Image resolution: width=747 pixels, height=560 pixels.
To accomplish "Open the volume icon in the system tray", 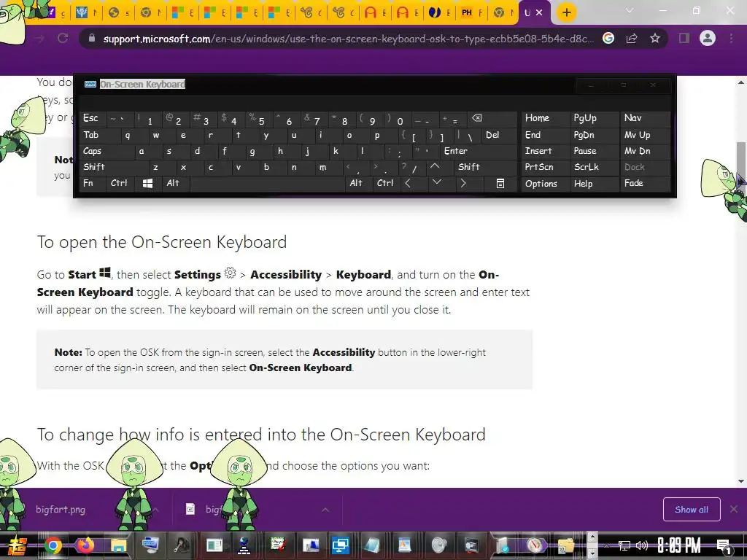I will coord(642,545).
